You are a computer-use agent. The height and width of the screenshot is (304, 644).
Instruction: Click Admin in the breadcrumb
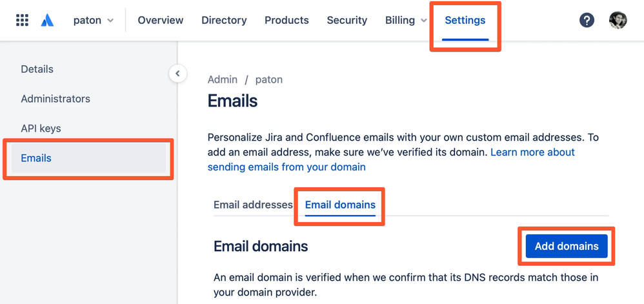coord(222,79)
